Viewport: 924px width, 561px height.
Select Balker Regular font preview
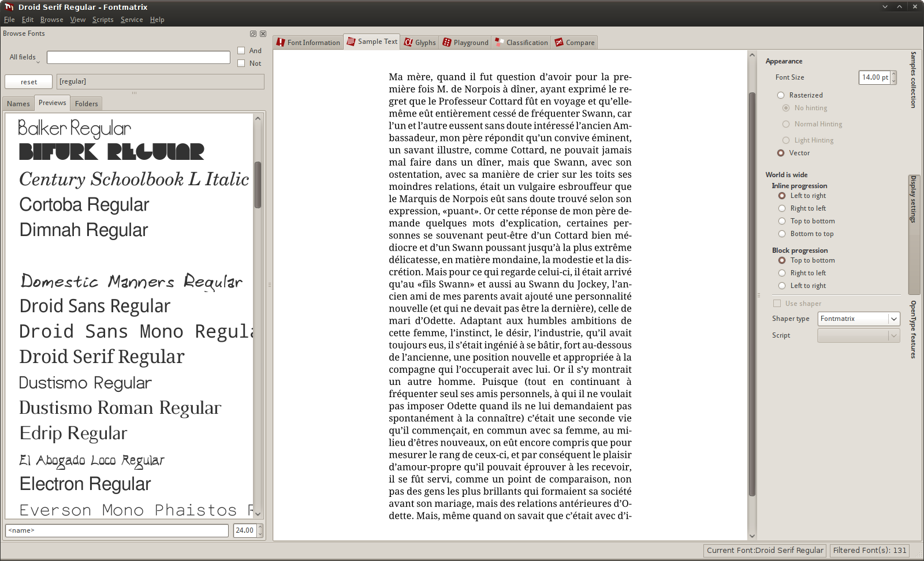point(74,128)
